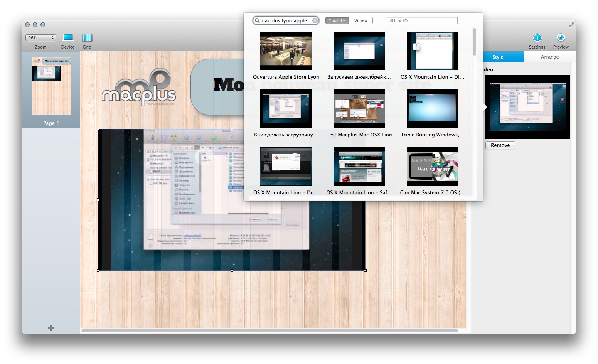The height and width of the screenshot is (364, 598).
Task: Click the Remove button under the video preview
Action: [500, 145]
